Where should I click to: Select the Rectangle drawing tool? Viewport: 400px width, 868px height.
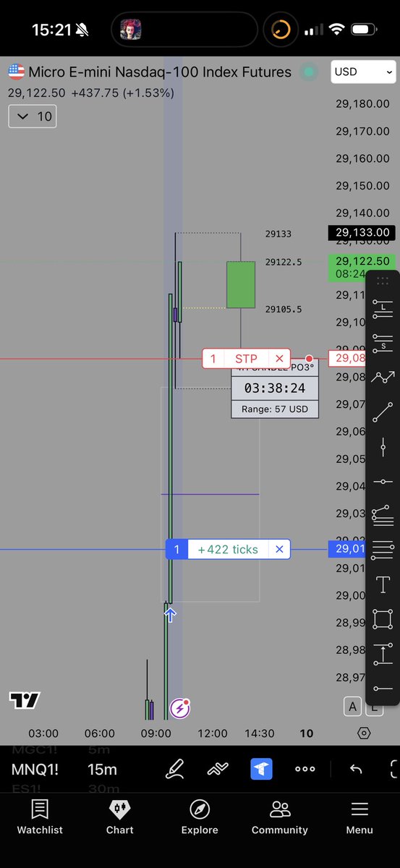click(x=383, y=619)
